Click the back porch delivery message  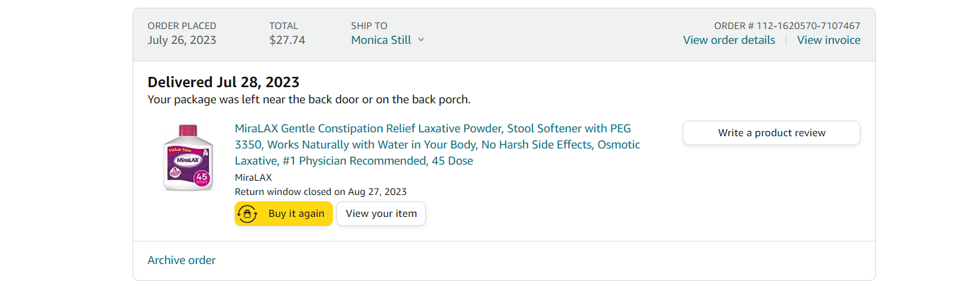(309, 99)
